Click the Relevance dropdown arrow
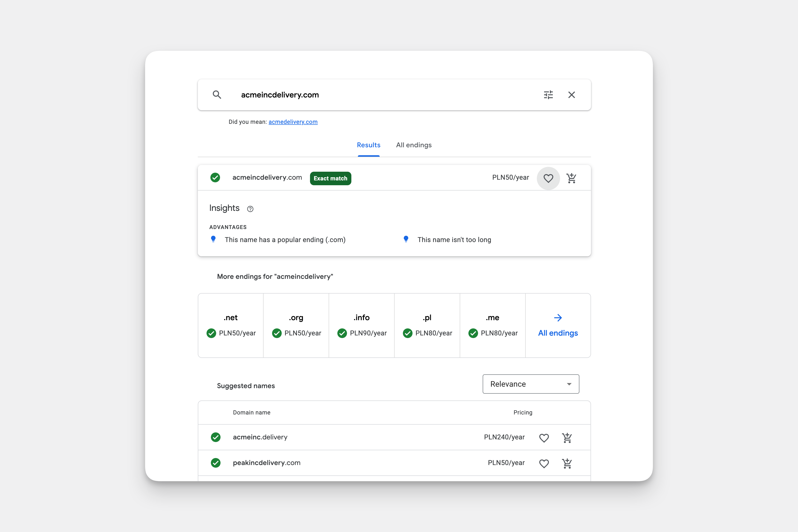This screenshot has width=798, height=532. click(569, 384)
